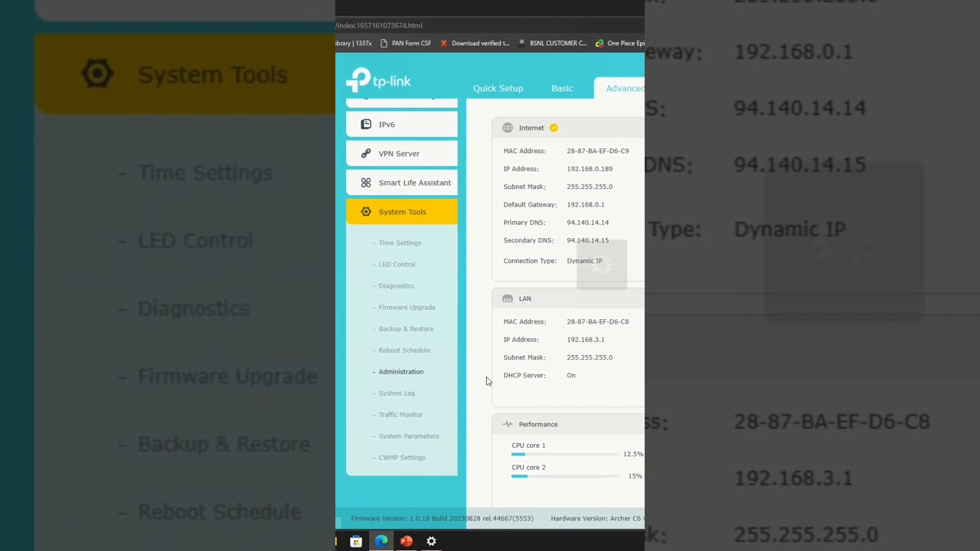Click the PAN Form CSF page icon
Viewport: 980px width, 551px height.
pyautogui.click(x=384, y=44)
